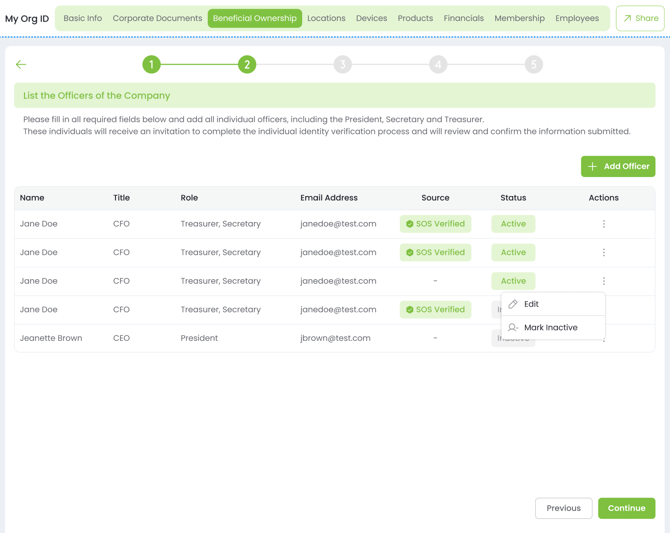Click the Previous button
Viewport: 670px width, 533px height.
(x=564, y=508)
